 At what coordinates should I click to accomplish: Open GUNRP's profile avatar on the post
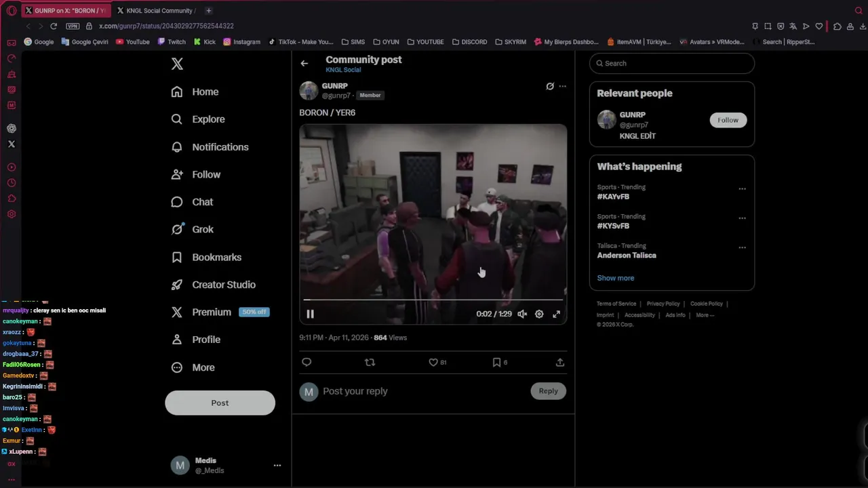[x=309, y=90]
